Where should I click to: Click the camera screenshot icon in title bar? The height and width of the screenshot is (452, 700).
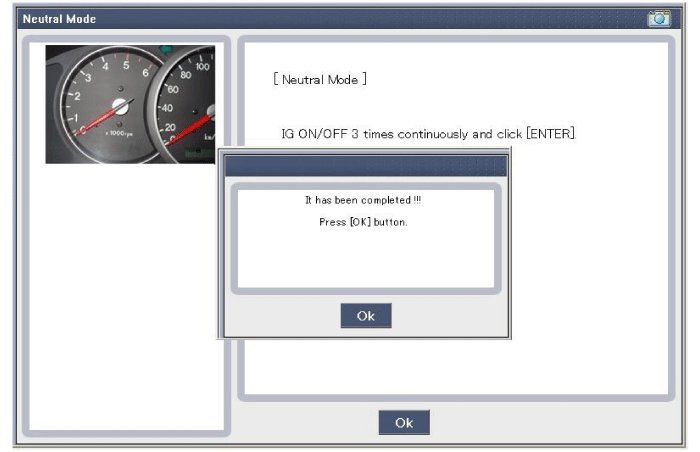click(659, 18)
